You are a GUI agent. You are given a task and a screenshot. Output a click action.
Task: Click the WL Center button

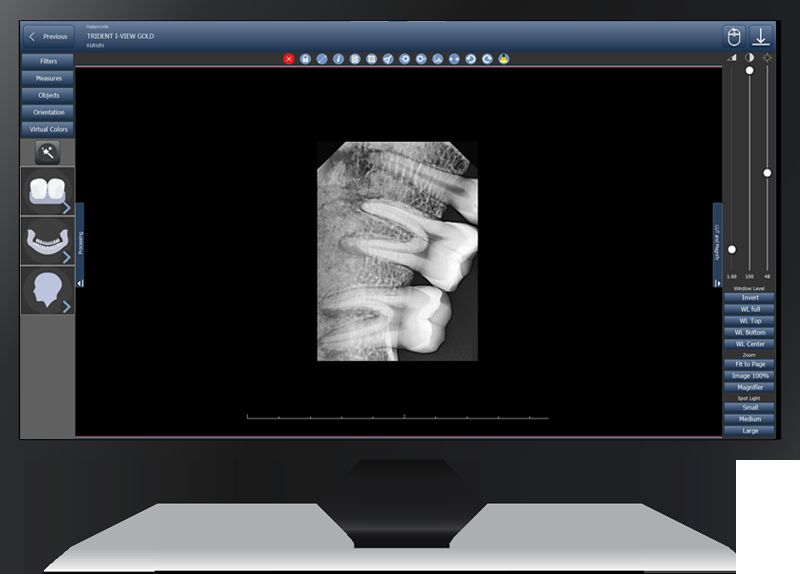tap(749, 344)
